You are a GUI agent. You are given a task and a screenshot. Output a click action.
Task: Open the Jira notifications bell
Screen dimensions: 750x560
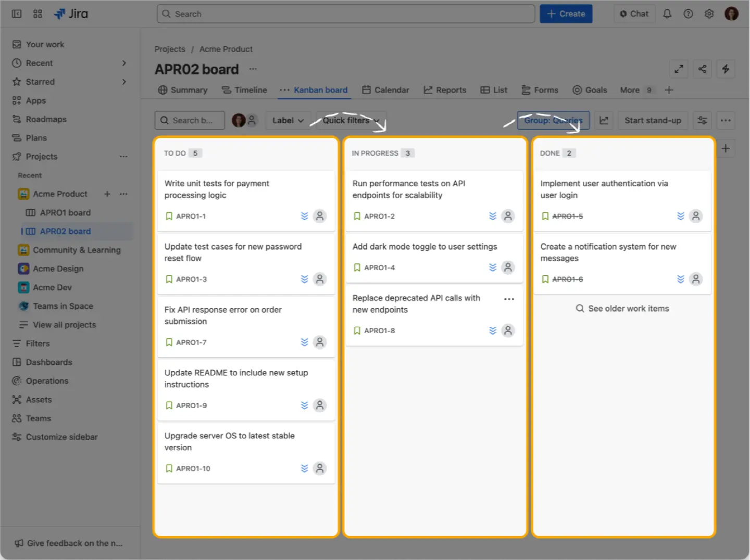click(667, 14)
